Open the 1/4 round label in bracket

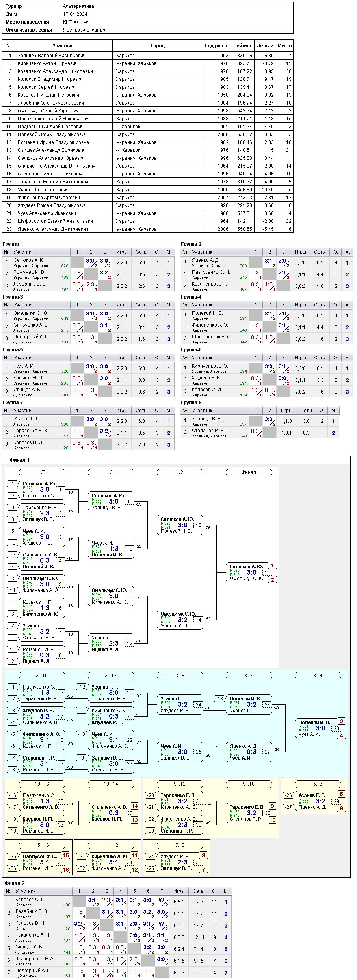[x=111, y=472]
